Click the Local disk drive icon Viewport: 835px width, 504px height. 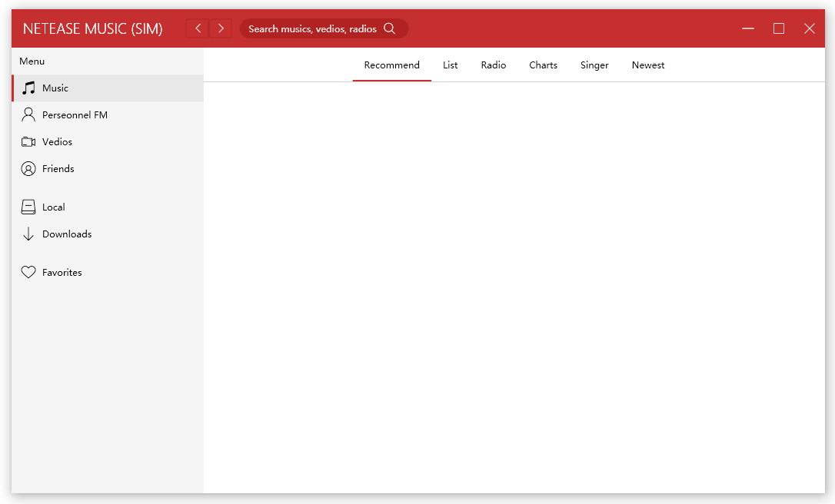pyautogui.click(x=28, y=207)
